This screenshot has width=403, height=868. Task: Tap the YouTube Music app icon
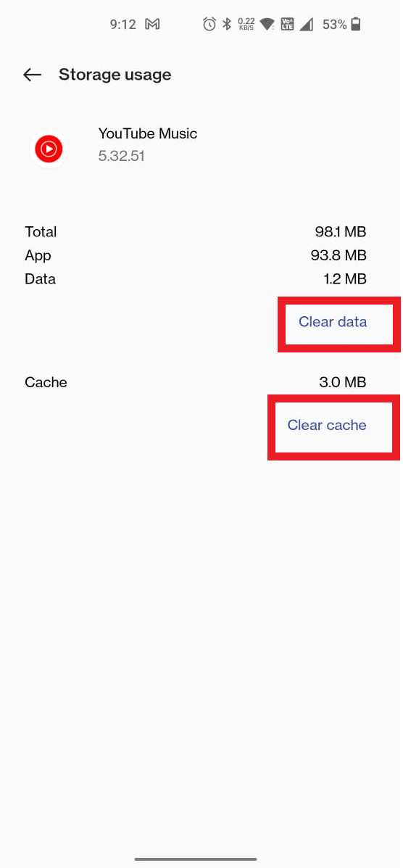pyautogui.click(x=49, y=149)
